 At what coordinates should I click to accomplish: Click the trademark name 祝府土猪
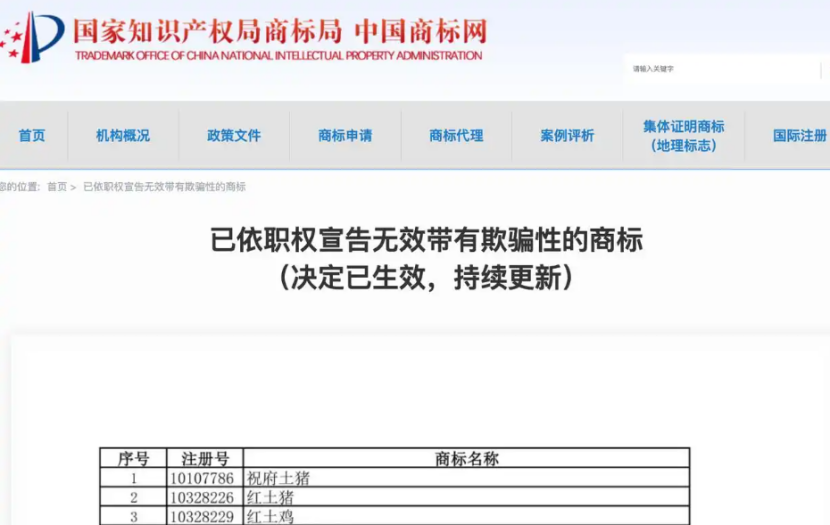(x=278, y=478)
